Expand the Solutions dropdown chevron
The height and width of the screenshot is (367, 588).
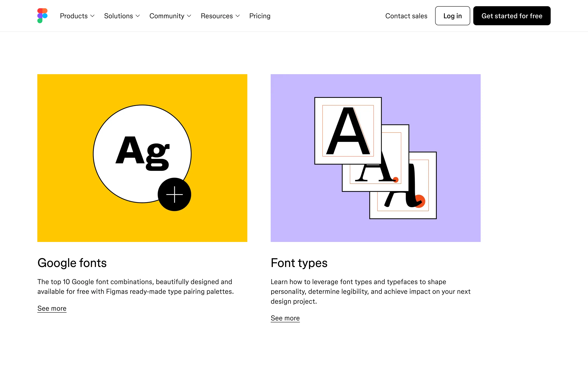pyautogui.click(x=138, y=16)
